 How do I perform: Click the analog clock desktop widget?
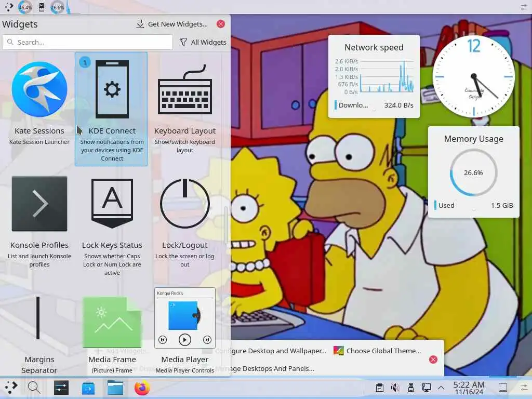474,76
